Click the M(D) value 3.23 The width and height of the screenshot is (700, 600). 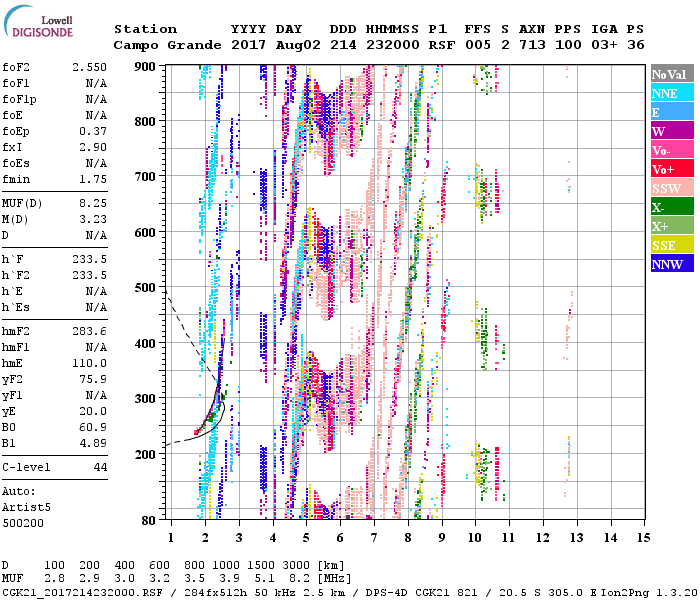[93, 219]
